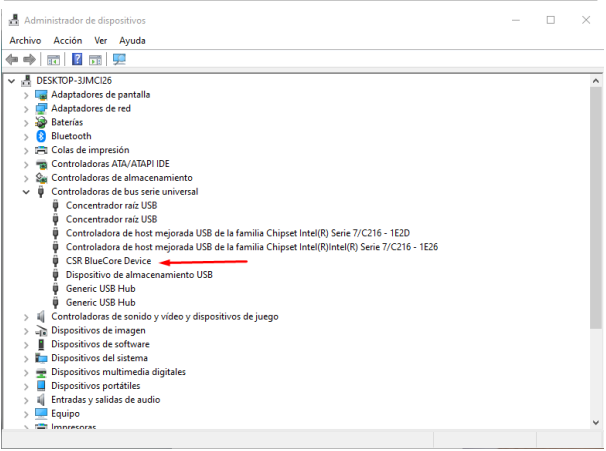Viewport: 606px width, 451px height.
Task: Collapse Controladoras de bus serie universal
Action: point(26,191)
